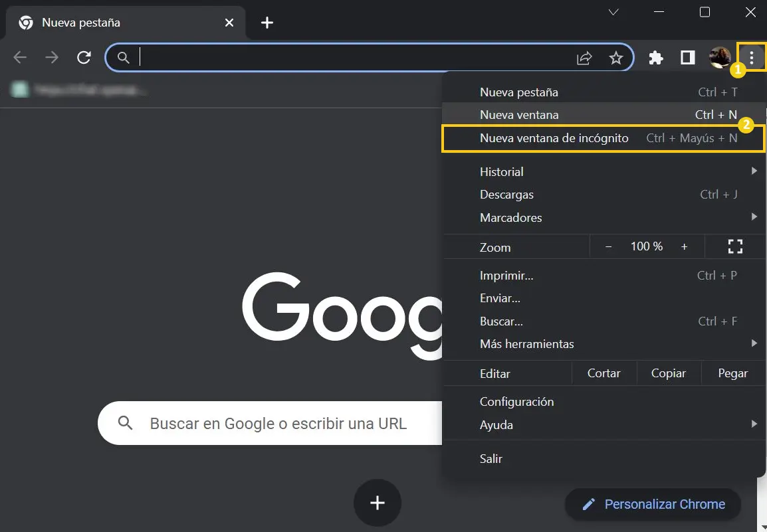Viewport: 767px width, 532px height.
Task: Select Buscar... from the menu
Action: pyautogui.click(x=604, y=321)
